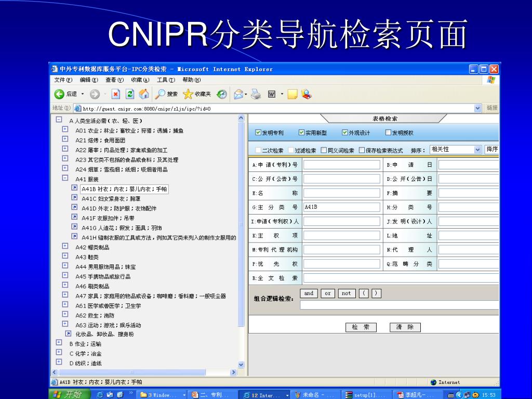Open the 工具 menu
This screenshot has width=532, height=399.
point(166,79)
